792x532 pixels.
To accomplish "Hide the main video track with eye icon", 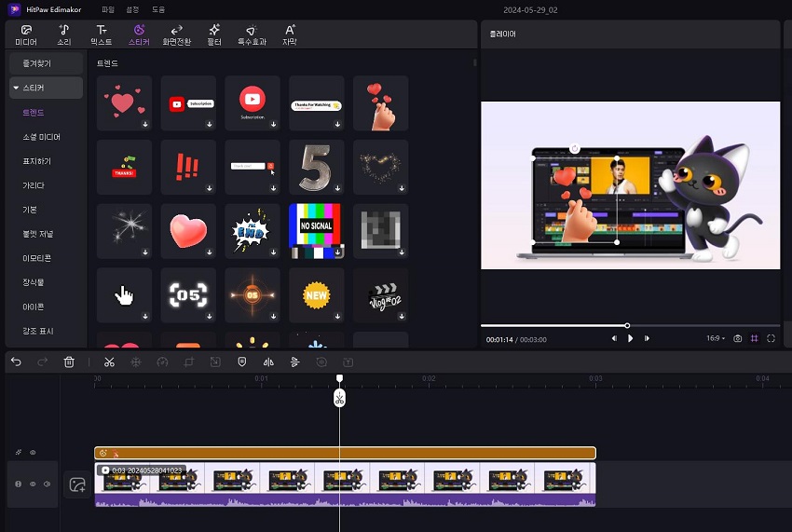I will (x=33, y=484).
